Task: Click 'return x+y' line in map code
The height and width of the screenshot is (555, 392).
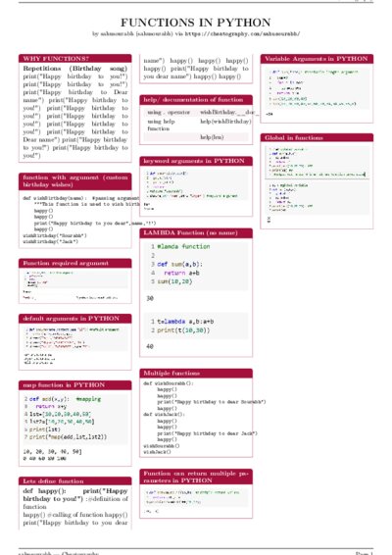Action: coord(51,406)
